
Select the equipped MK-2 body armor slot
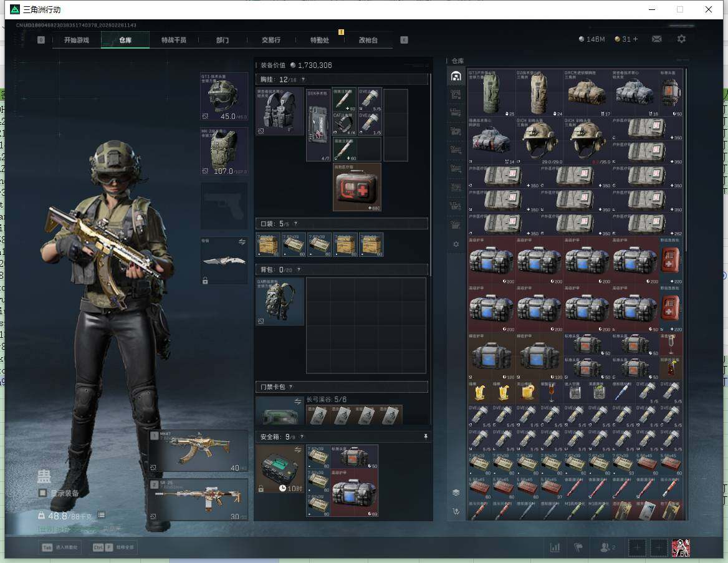click(x=224, y=152)
